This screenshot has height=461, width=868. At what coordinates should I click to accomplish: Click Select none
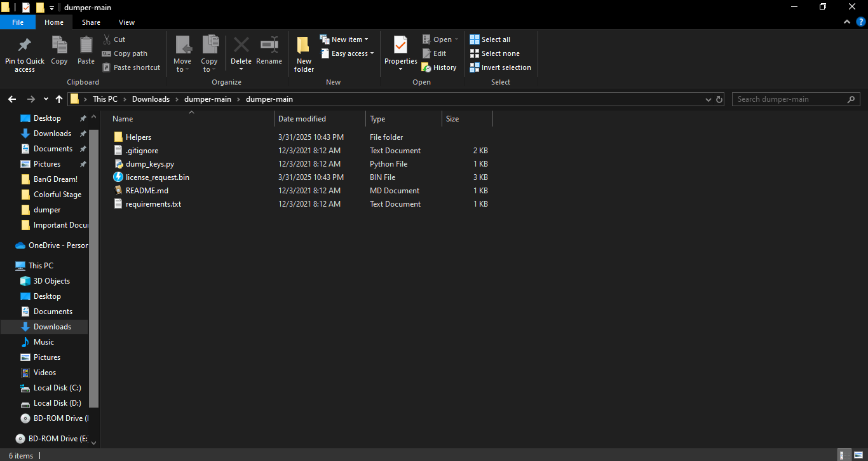coord(494,53)
